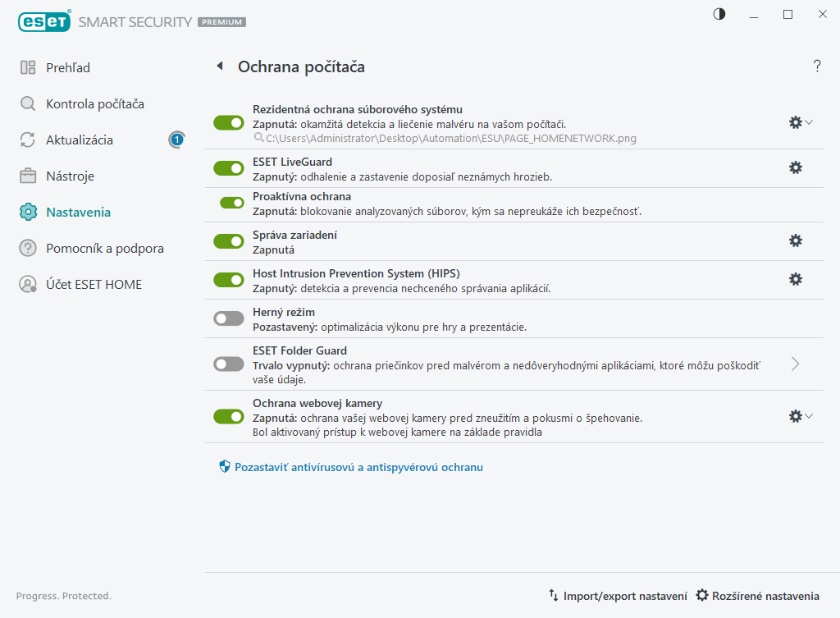Click Pozastaviť antivírusovú a antispyvérovú ochranu link

(358, 467)
